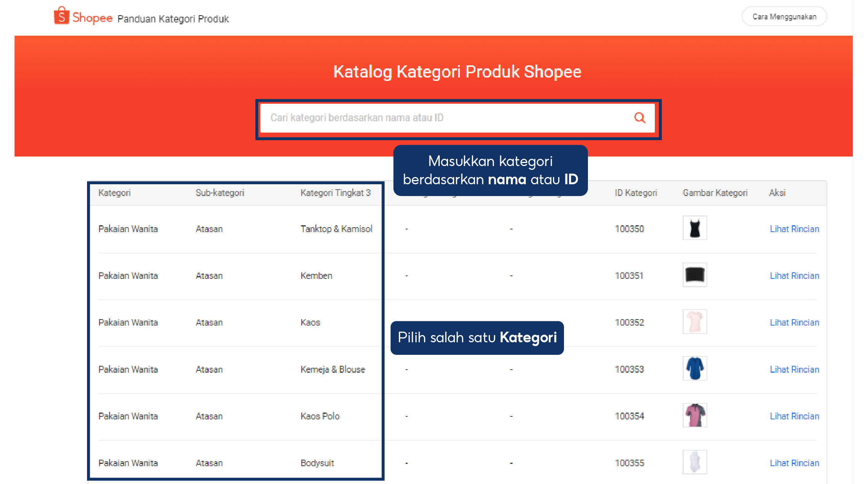View Kaos Polo details link
This screenshot has width=868, height=484.
point(794,416)
